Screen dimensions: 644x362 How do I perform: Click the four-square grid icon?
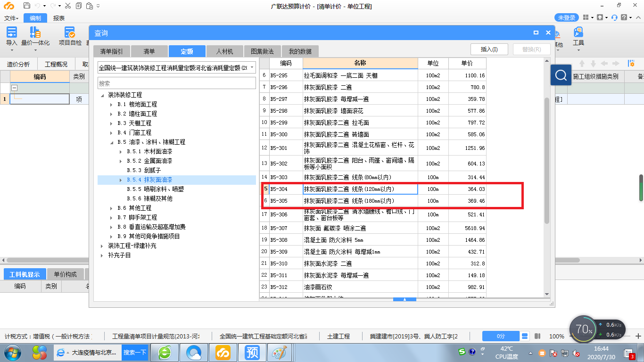[586, 17]
